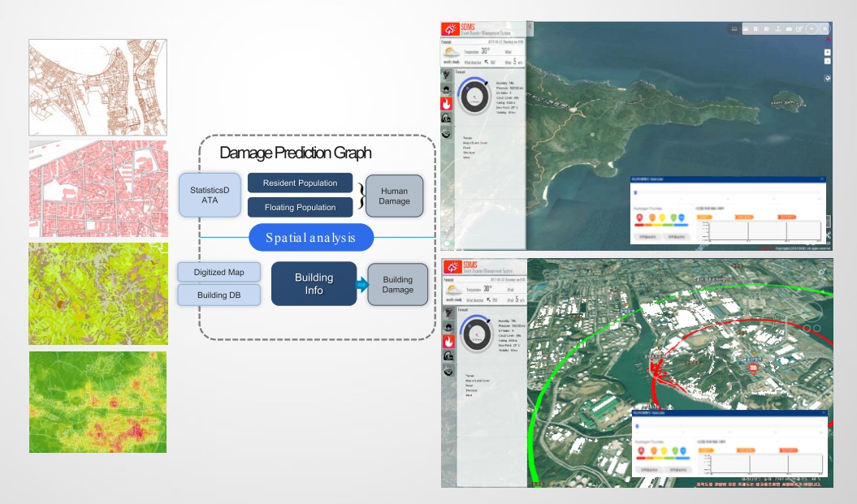Click the Damage Prediction Graph title
Viewport: 857px width, 504px height.
pos(296,153)
